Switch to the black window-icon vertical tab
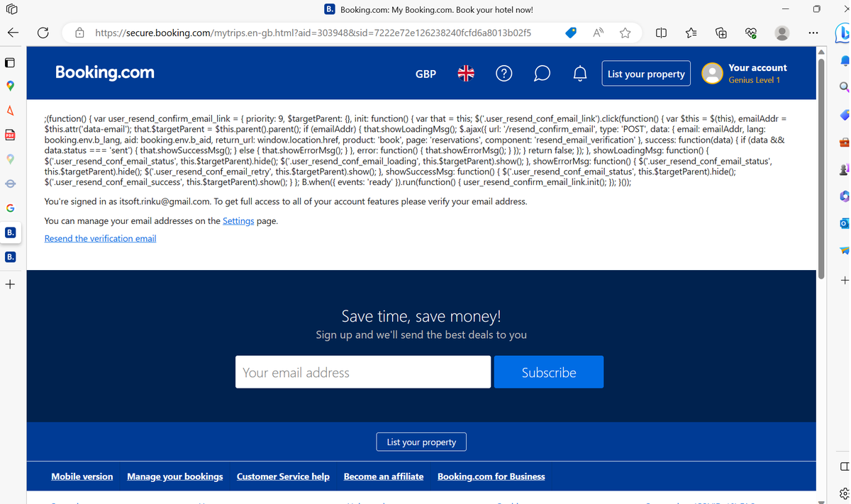This screenshot has height=504, width=851. point(10,62)
